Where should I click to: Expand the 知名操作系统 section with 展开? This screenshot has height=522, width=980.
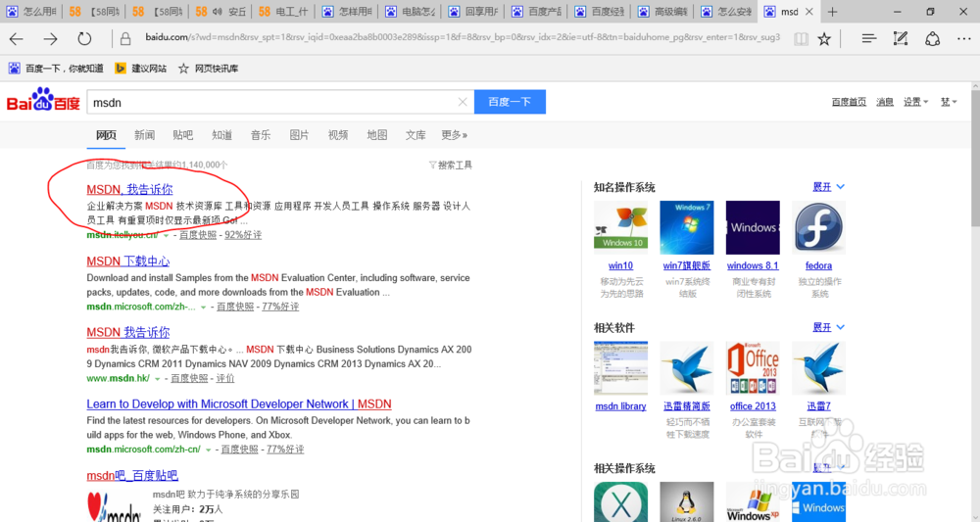point(828,187)
